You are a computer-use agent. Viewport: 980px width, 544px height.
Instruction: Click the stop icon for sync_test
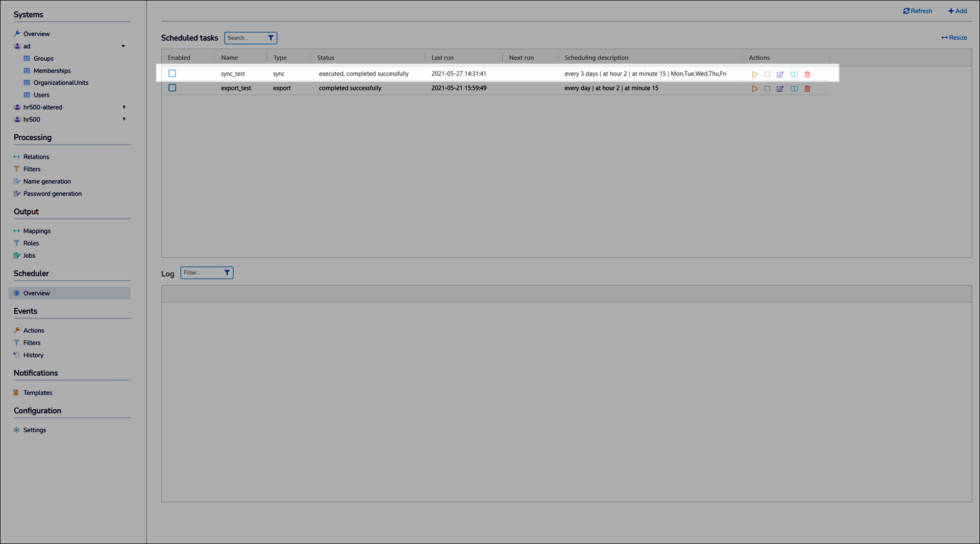pyautogui.click(x=767, y=75)
